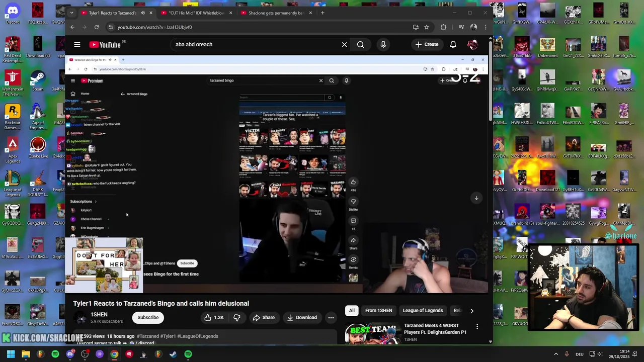Share the Tyler1 reaction video
Screen dimensions: 644x362
[264, 318]
